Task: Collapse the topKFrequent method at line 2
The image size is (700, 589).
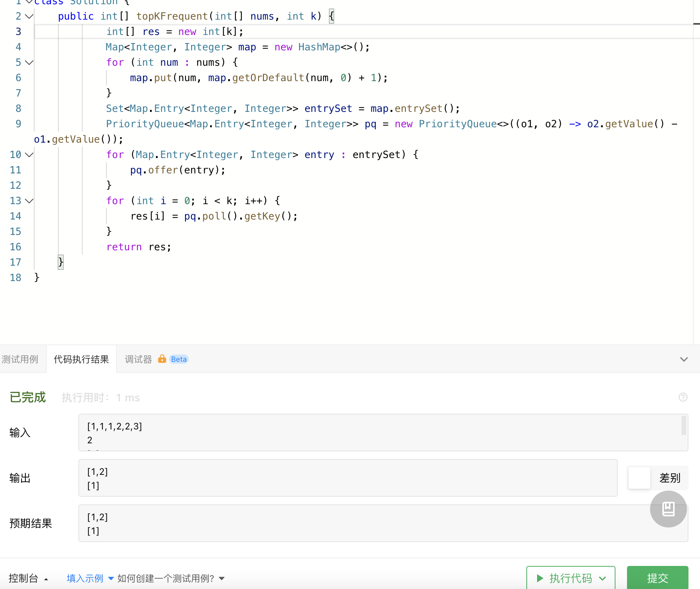Action: tap(29, 16)
